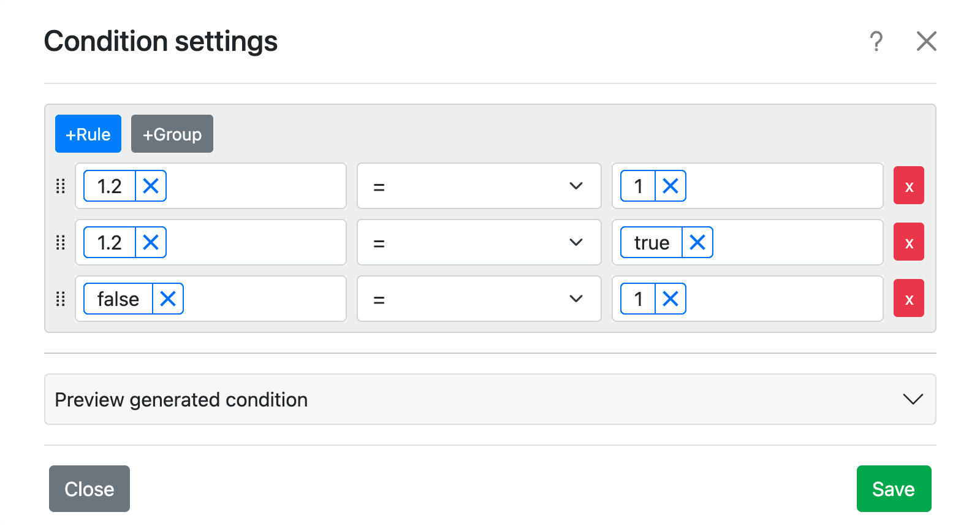
Task: Open the third rule's operator dropdown
Action: (x=479, y=299)
